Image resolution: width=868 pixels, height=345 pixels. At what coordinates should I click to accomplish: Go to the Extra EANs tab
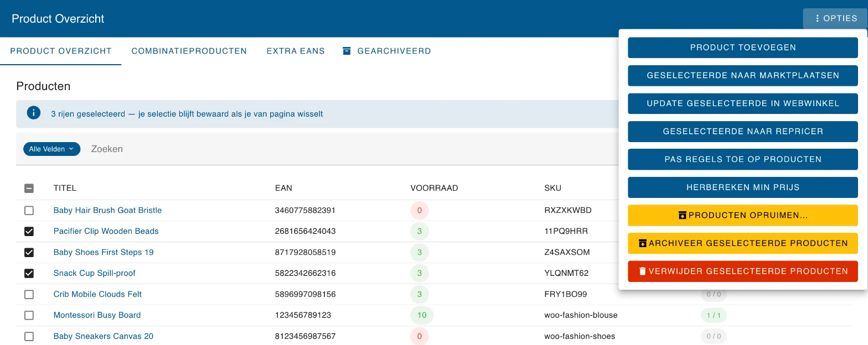coord(296,51)
